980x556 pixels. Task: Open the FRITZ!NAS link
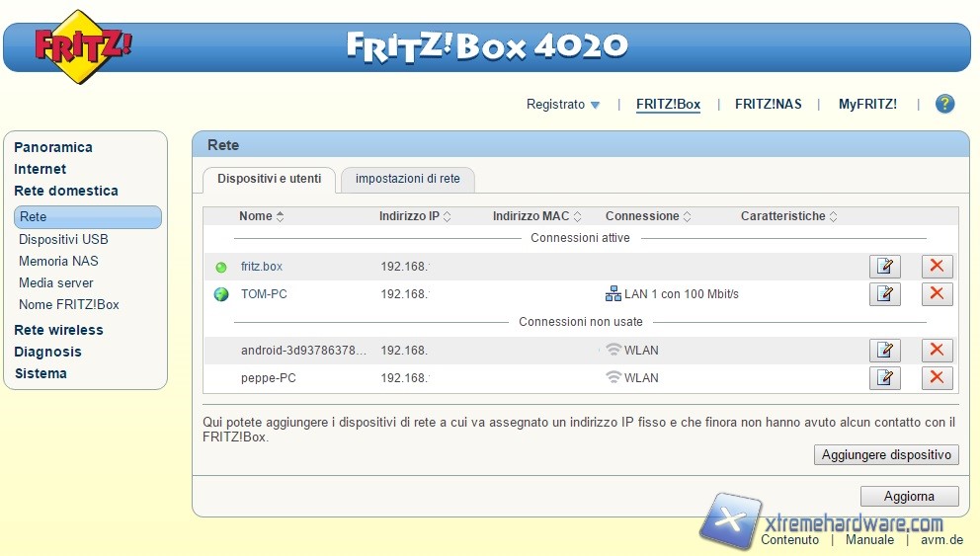pos(768,105)
